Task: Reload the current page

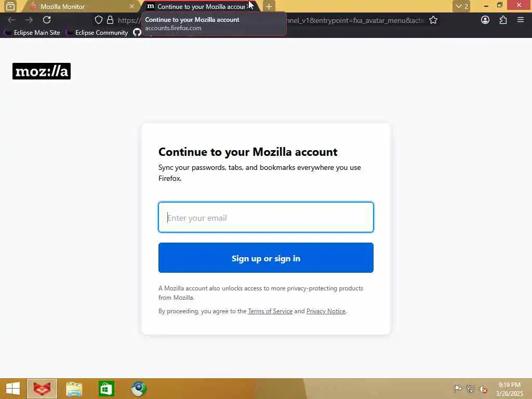Action: coord(47,20)
